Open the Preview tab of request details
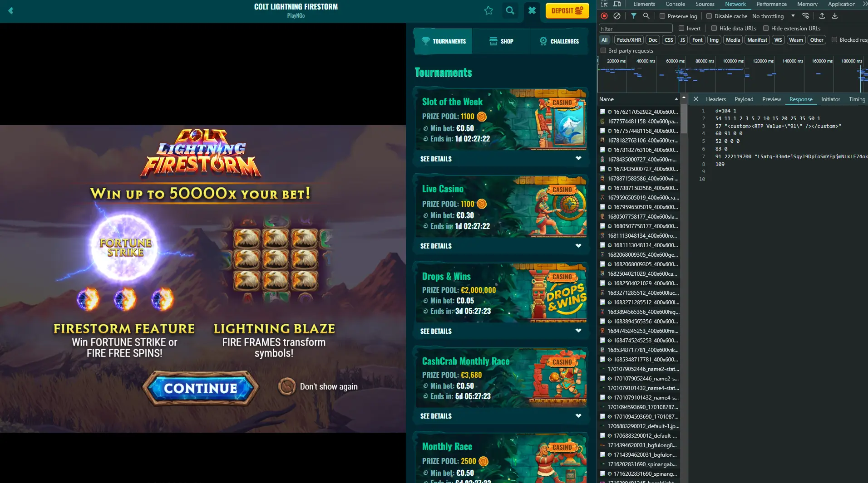Viewport: 868px width, 483px height. point(771,99)
